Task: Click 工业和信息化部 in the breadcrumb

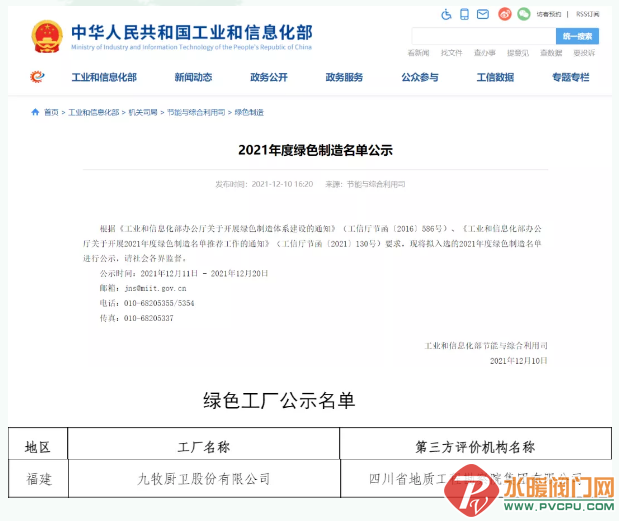Action: click(x=94, y=112)
